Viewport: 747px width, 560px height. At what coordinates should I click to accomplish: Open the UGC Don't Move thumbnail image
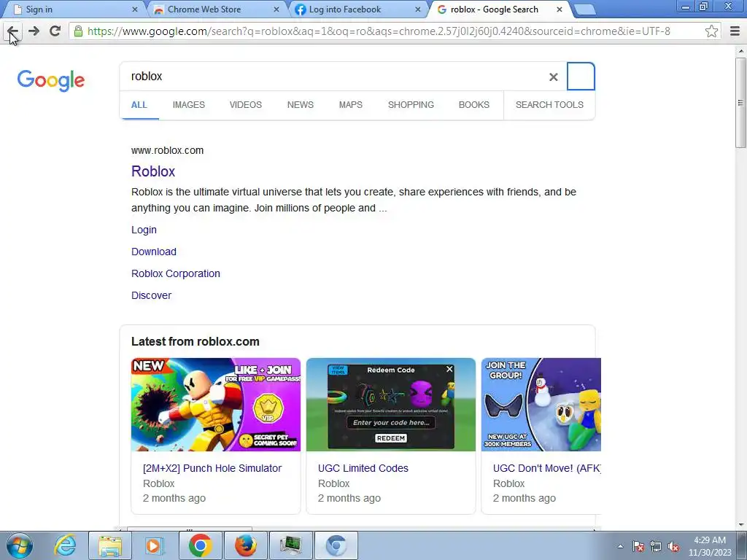click(541, 404)
